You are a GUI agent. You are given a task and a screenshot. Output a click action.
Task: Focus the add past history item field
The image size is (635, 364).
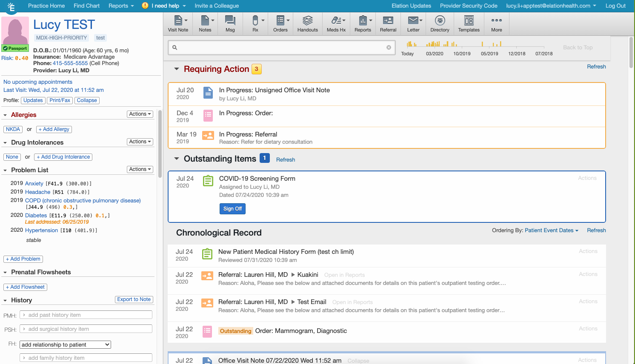tap(86, 315)
